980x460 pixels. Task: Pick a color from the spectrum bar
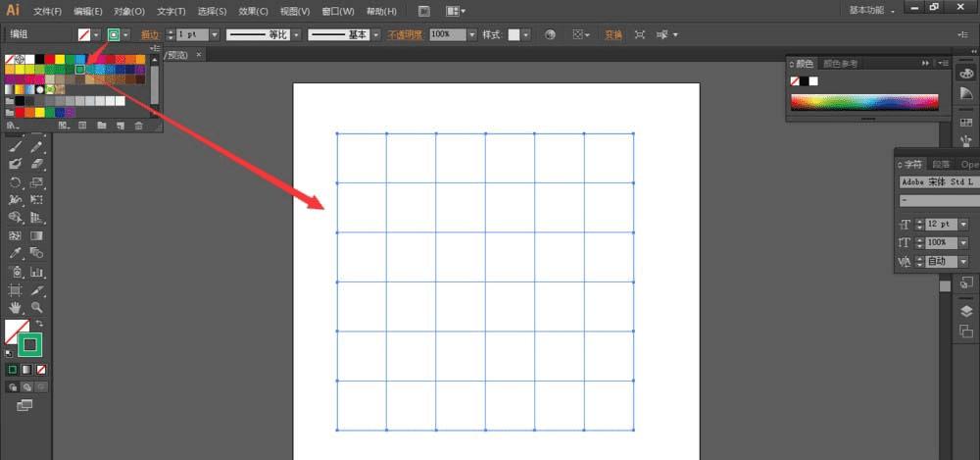[x=864, y=102]
